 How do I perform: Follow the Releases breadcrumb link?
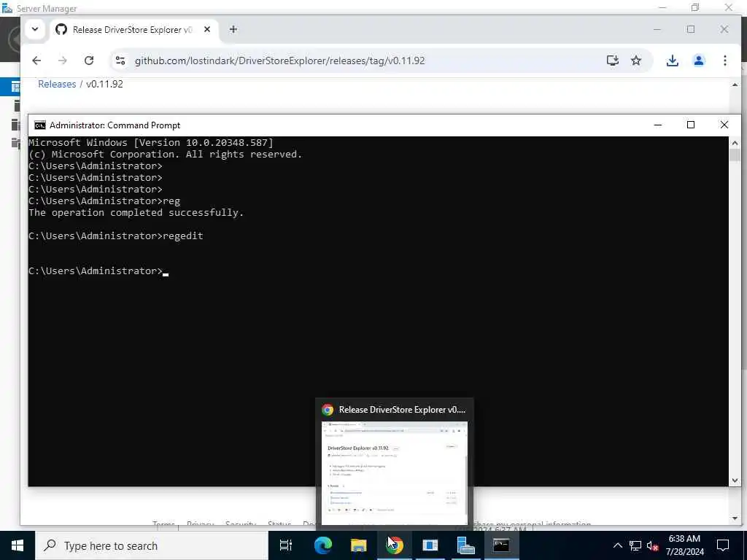pyautogui.click(x=57, y=84)
